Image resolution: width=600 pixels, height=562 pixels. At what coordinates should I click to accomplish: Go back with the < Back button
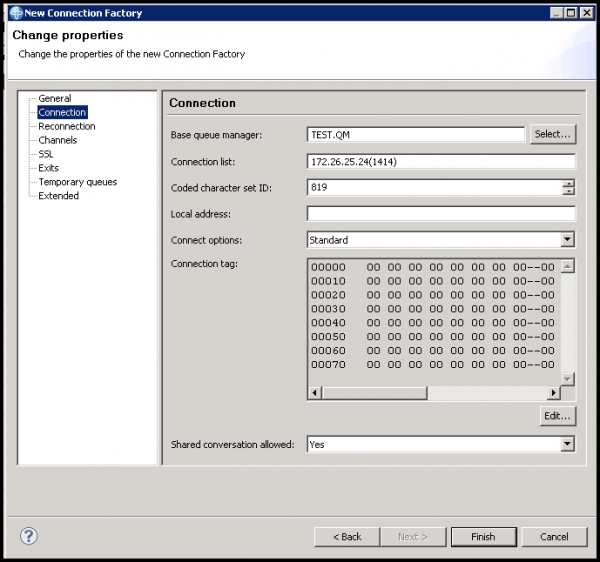pyautogui.click(x=346, y=537)
